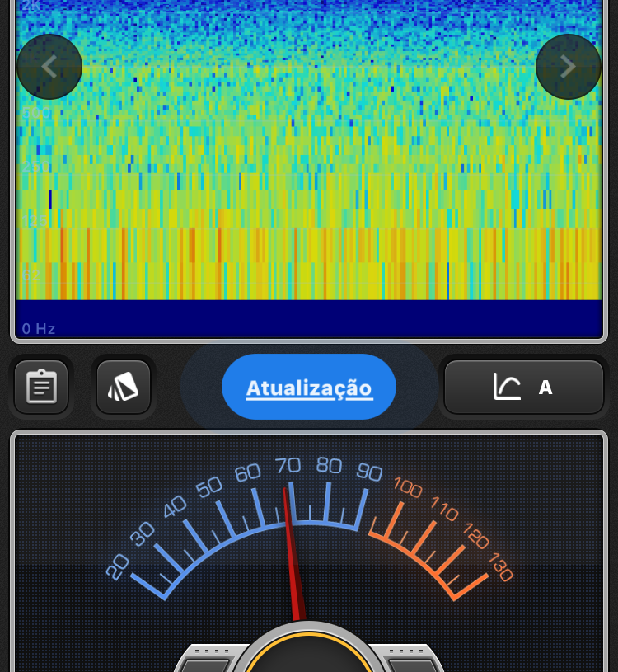This screenshot has height=672, width=618.
Task: Go to previous chart with left arrow
Action: click(49, 67)
